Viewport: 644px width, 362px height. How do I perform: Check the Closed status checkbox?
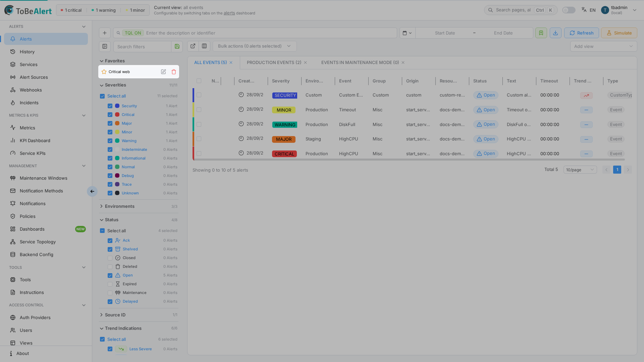tap(110, 258)
